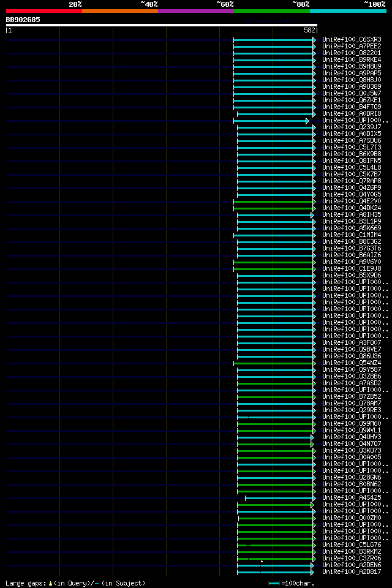This screenshot has width=392, height=588.
Task: Click the purple ~60% identity legend segment
Action: [196, 11]
